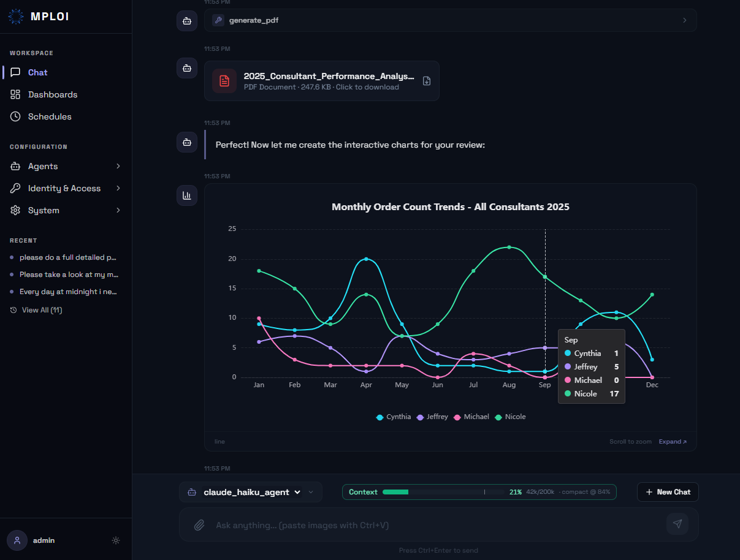Click Cynthia's April peak data point
Screen dimensions: 740x560
pyautogui.click(x=366, y=259)
